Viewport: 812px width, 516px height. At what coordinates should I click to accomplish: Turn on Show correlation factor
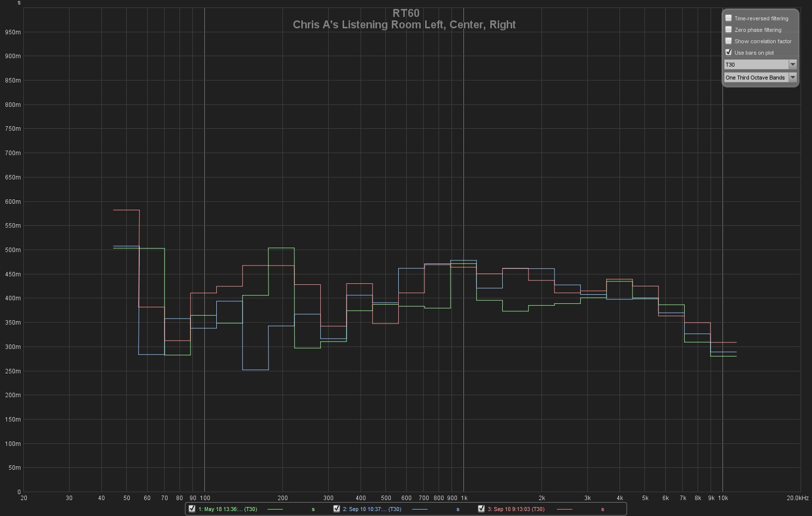(728, 41)
